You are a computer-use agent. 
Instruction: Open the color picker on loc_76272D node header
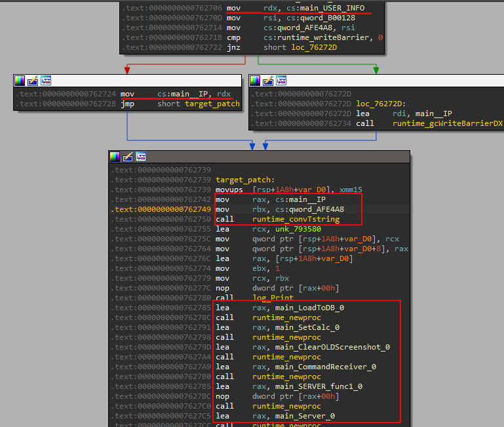pyautogui.click(x=255, y=81)
